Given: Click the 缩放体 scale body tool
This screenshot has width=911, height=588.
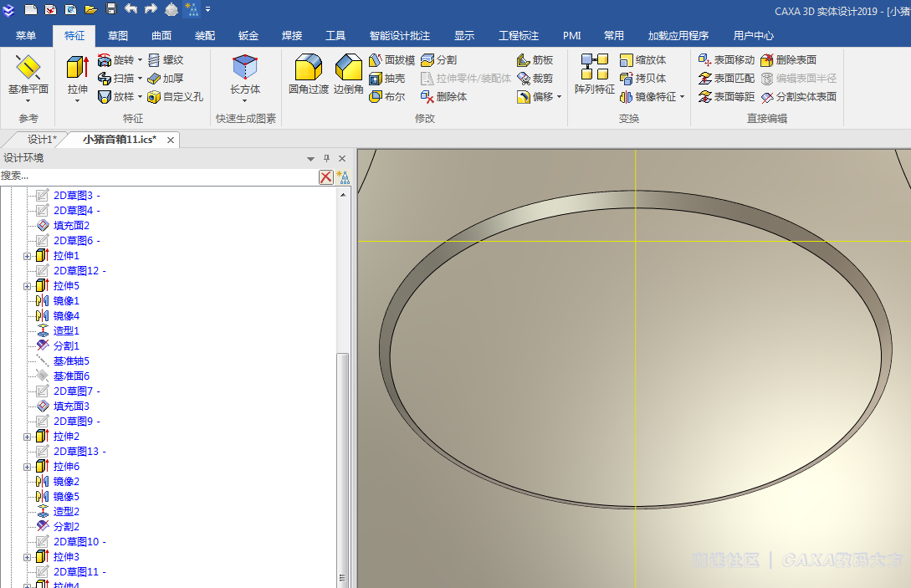Looking at the screenshot, I should (643, 60).
